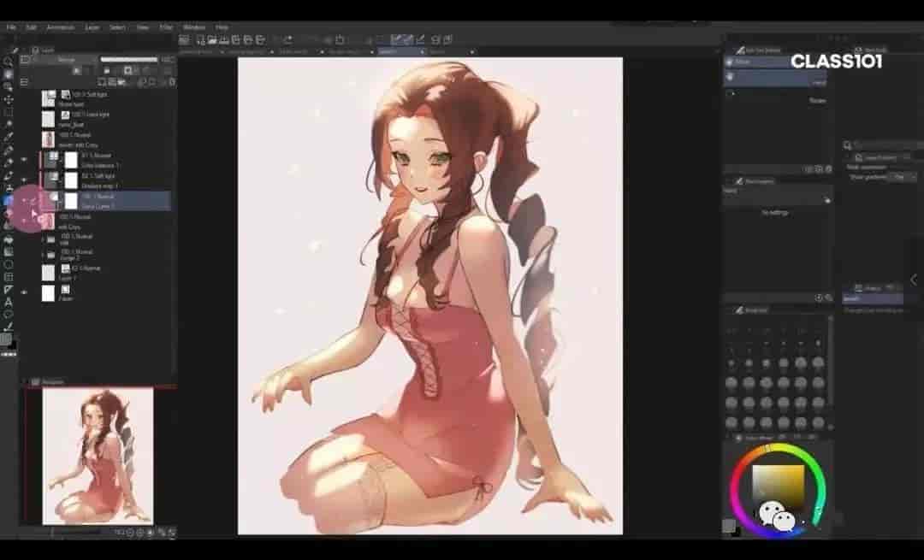The height and width of the screenshot is (560, 924).
Task: Click the Clip Studio icon in command bar
Action: click(185, 40)
